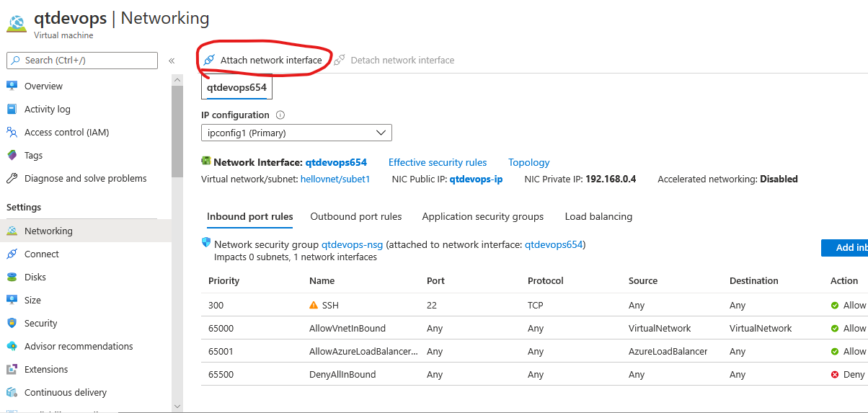Click the Protocol column header
Screen dimensions: 868x413
pyautogui.click(x=546, y=280)
